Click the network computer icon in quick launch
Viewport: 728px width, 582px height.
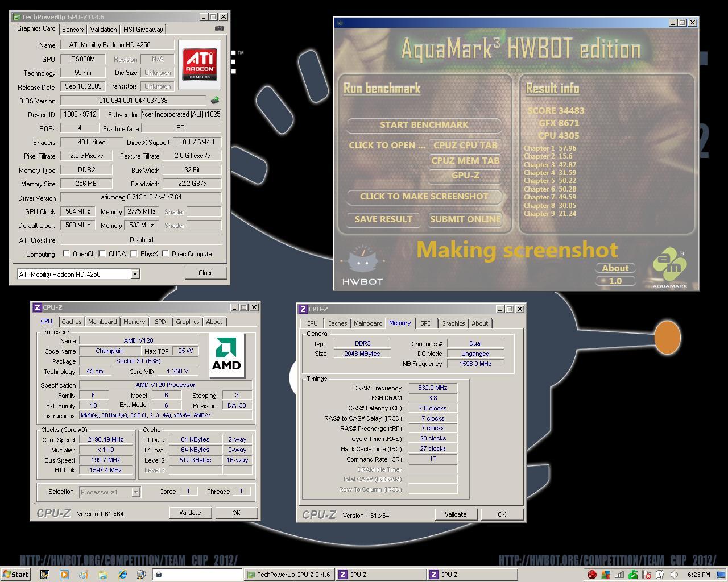[x=141, y=575]
